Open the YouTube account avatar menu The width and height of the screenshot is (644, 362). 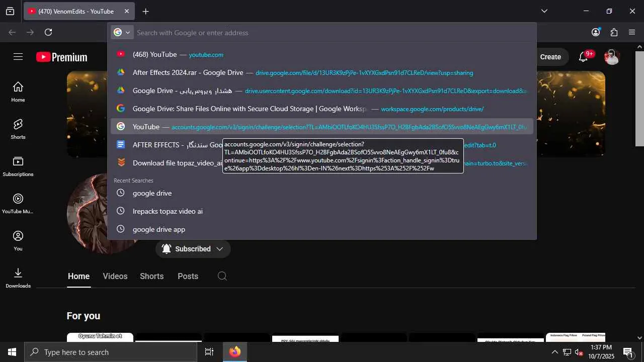[612, 57]
